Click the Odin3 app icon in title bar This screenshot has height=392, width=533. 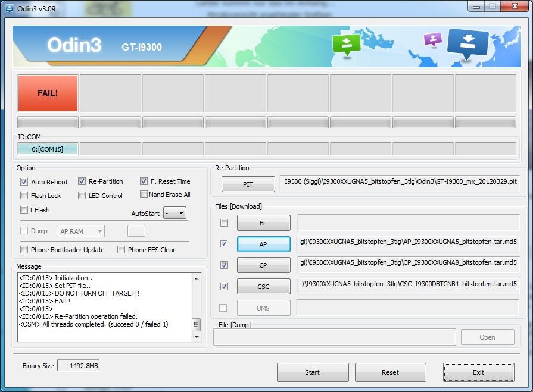(x=10, y=8)
